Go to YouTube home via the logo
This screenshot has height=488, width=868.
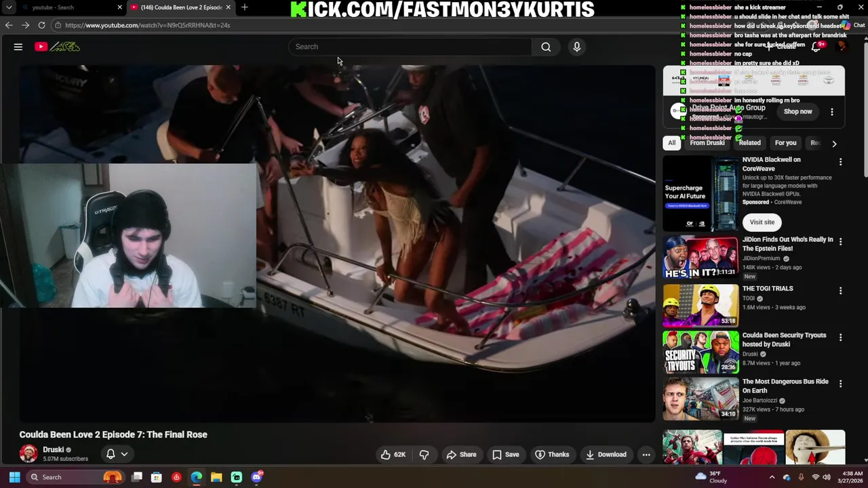58,47
